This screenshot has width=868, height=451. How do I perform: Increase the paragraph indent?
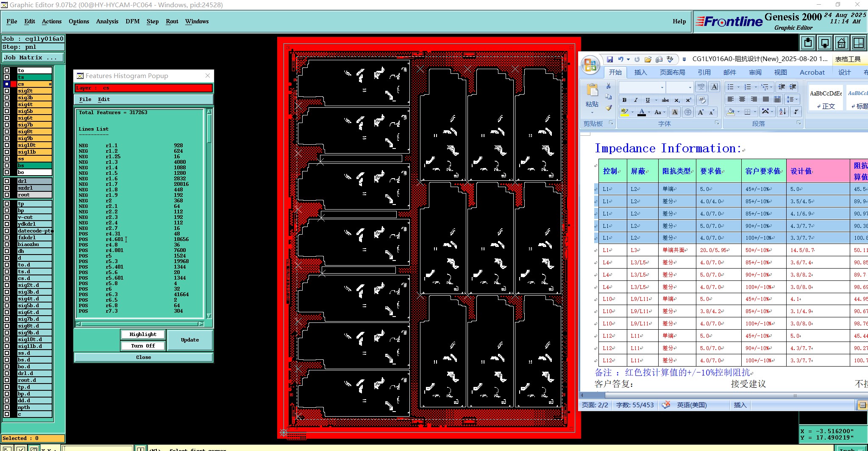(793, 87)
